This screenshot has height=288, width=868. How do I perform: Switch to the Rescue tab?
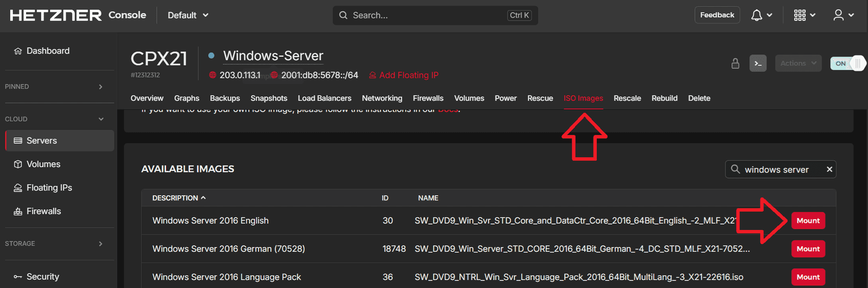coord(540,98)
